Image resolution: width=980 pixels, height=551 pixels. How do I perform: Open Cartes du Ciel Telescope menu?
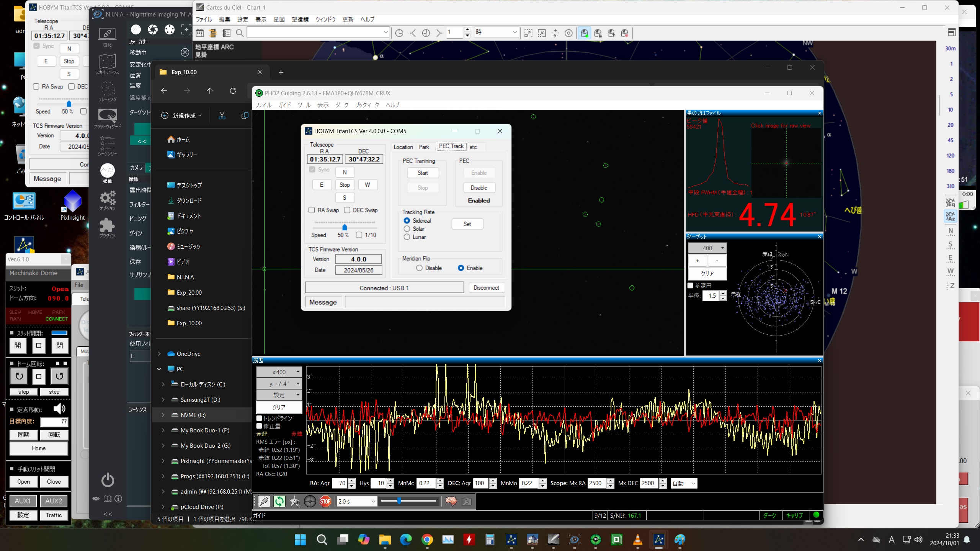300,20
